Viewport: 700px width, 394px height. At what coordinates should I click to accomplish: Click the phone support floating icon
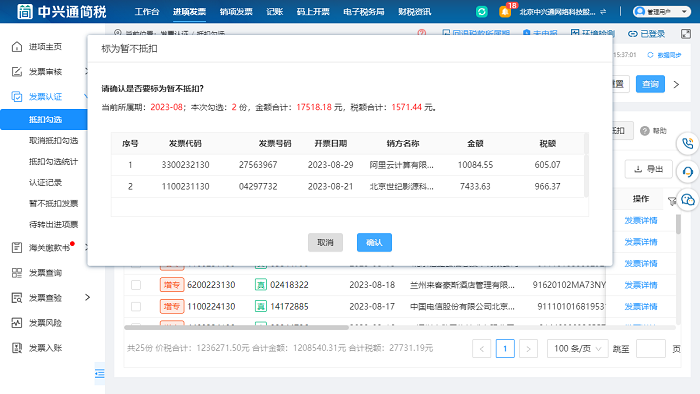(688, 144)
